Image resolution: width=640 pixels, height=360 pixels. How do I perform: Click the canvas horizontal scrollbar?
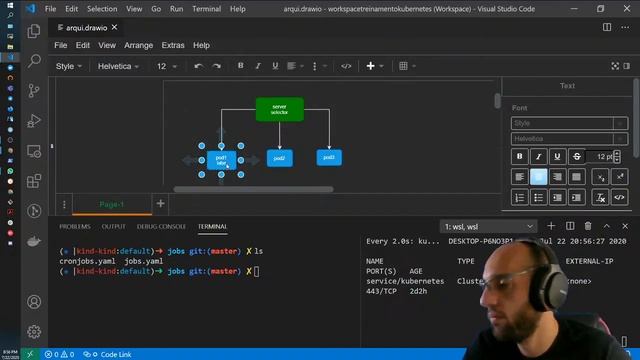coord(253,189)
